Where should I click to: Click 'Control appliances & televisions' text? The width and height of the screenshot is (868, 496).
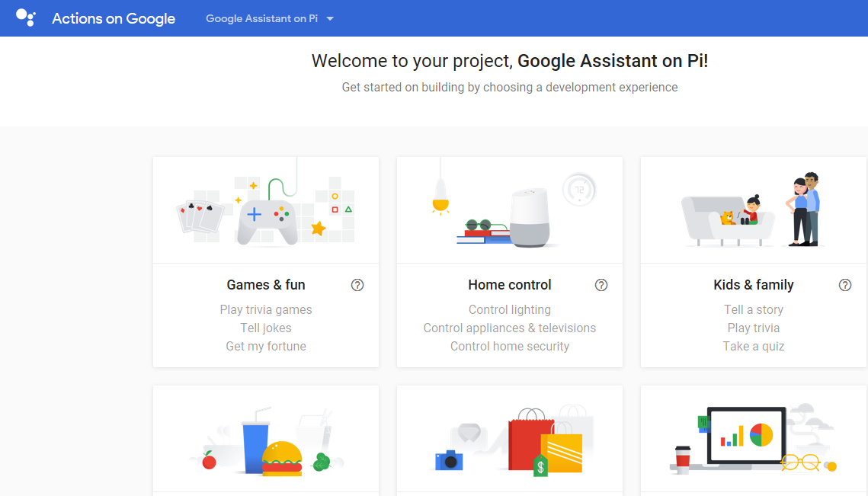510,328
